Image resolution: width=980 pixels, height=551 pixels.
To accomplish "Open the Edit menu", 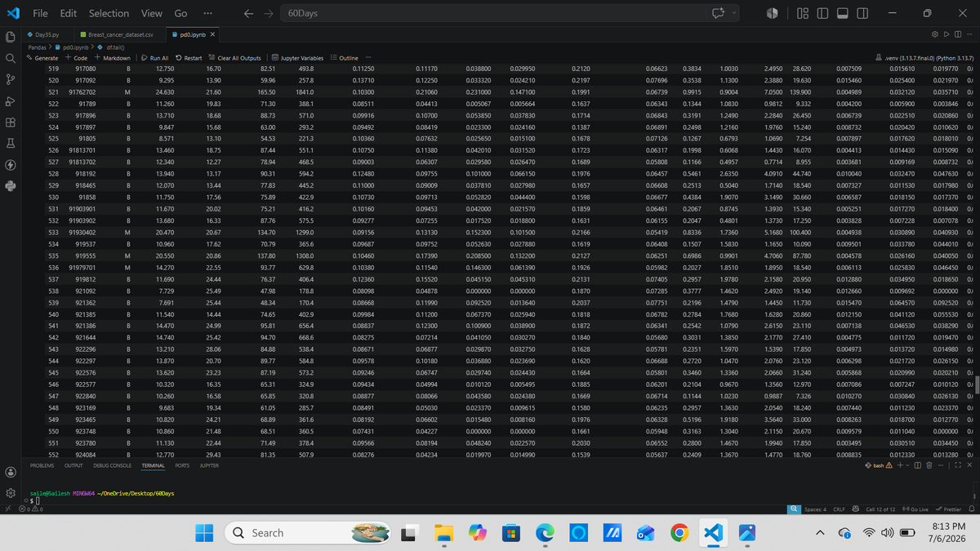I will (69, 13).
